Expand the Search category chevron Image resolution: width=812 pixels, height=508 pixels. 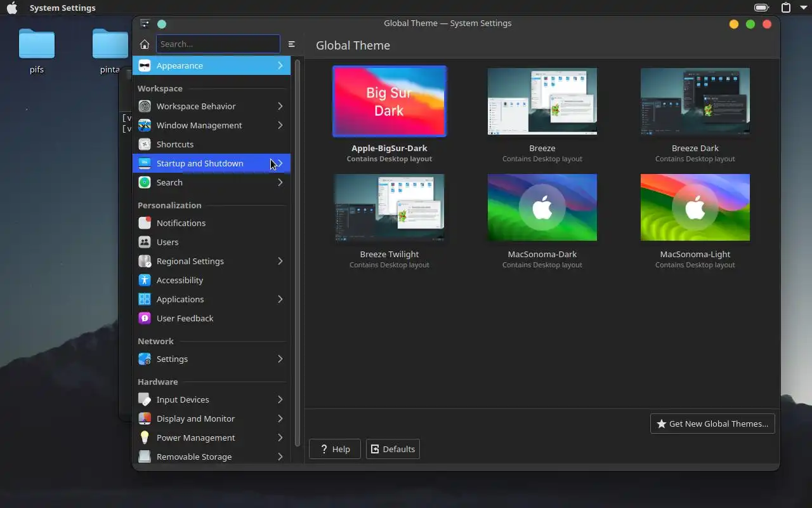(x=280, y=182)
